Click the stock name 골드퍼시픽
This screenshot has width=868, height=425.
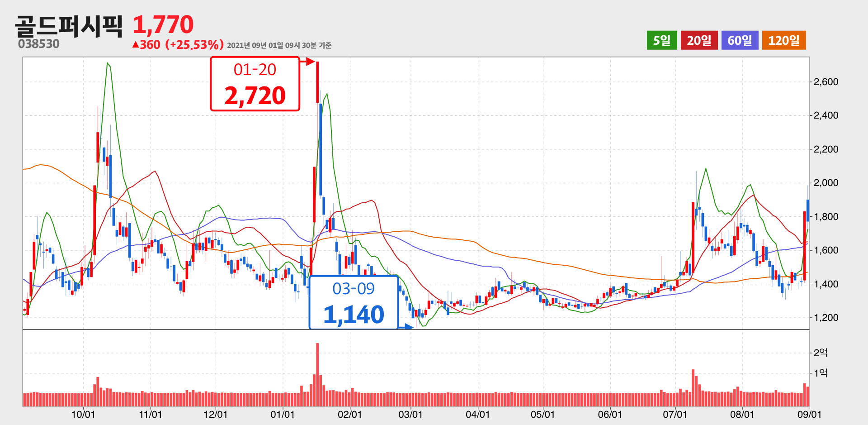pos(69,26)
